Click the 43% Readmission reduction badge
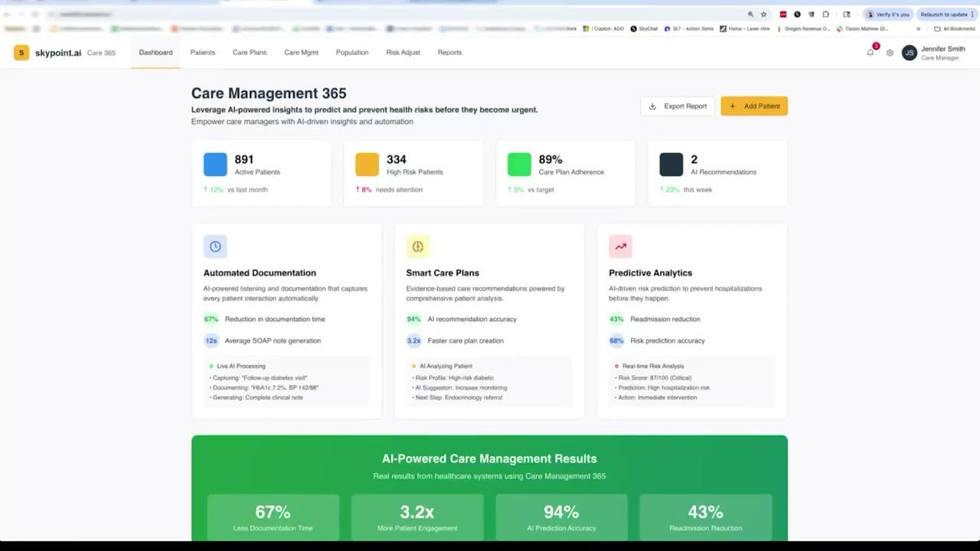Image resolution: width=980 pixels, height=551 pixels. [x=616, y=319]
